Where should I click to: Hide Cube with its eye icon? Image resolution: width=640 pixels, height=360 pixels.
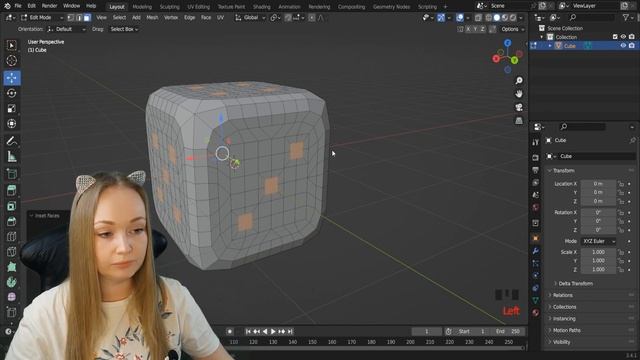tap(623, 46)
